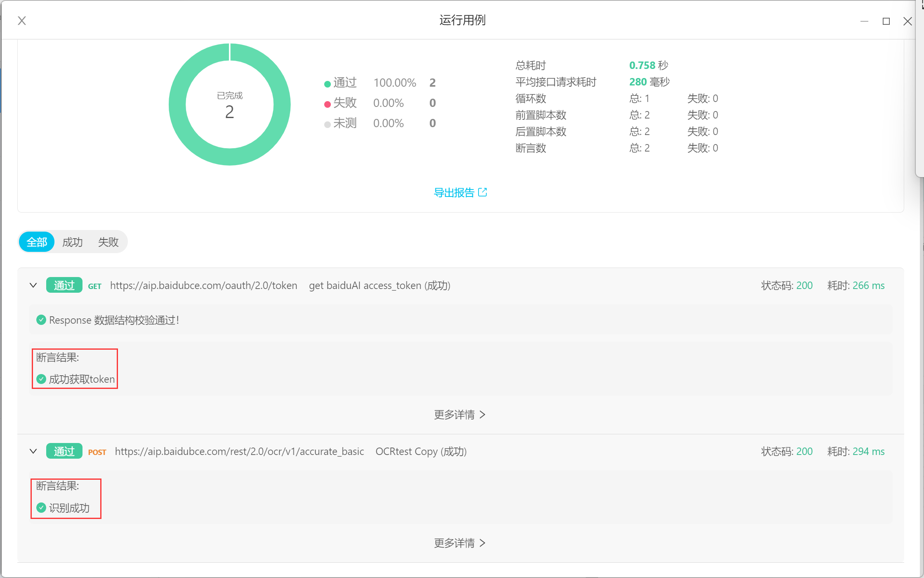Click the red 失败 legend dot
This screenshot has width=924, height=578.
[x=328, y=104]
